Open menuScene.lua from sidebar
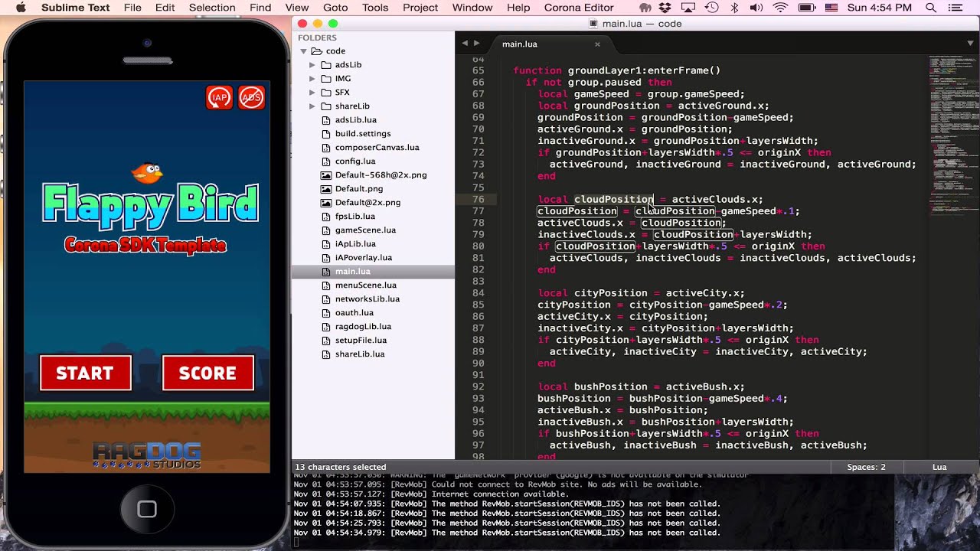Viewport: 980px width, 551px height. 366,285
